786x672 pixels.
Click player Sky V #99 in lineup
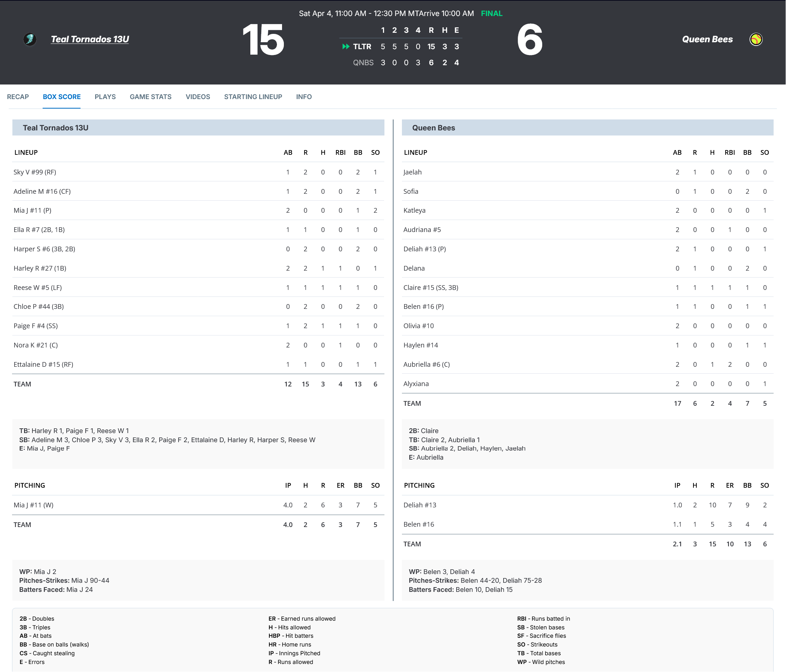35,172
